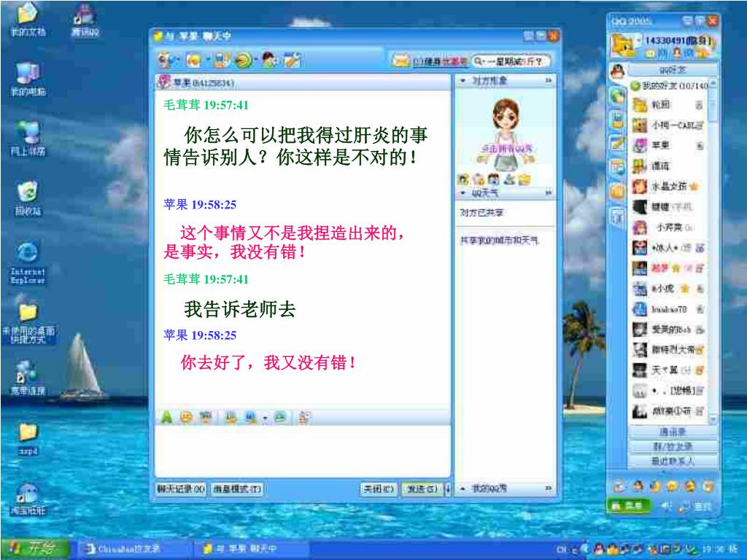The image size is (747, 560).
Task: Click the screen capture icon in chat toolbar
Action: 251,418
